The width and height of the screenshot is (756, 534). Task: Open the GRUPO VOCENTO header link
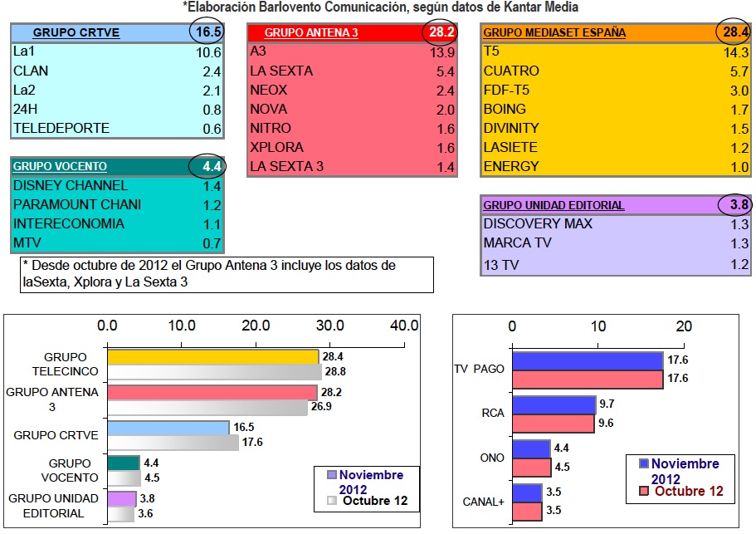[60, 166]
